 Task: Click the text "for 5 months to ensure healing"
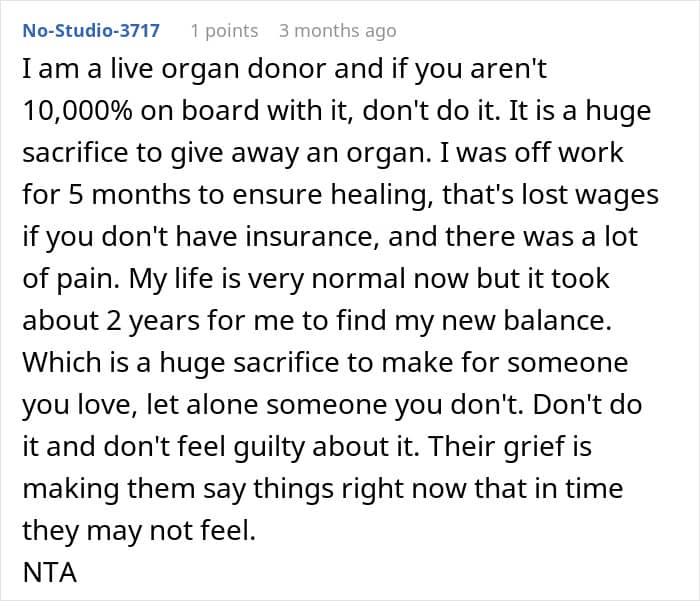point(227,195)
